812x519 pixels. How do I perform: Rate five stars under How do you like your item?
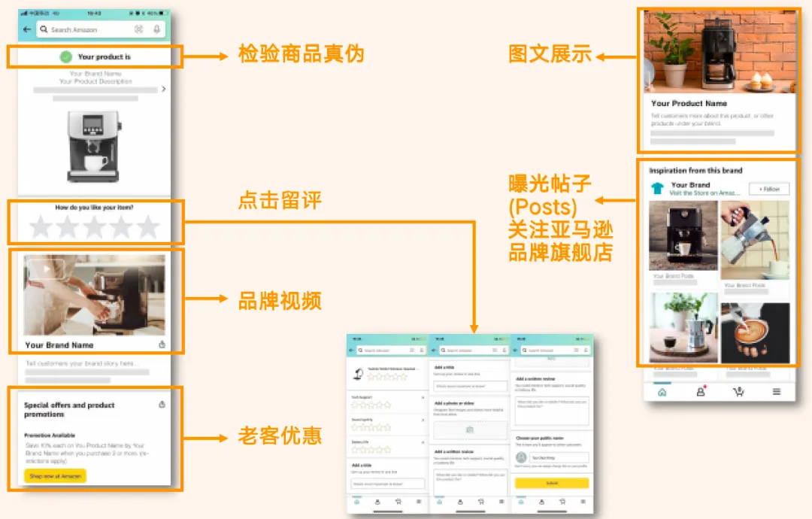pos(148,227)
